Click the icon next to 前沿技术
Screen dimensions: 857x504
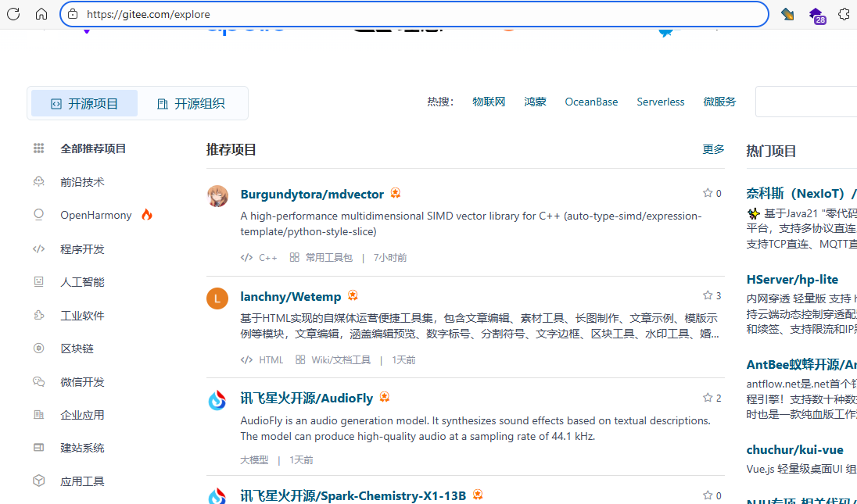pyautogui.click(x=38, y=181)
